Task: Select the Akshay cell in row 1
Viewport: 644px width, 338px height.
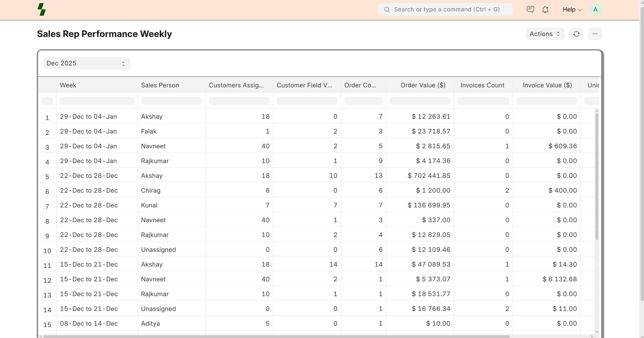Action: pos(151,116)
